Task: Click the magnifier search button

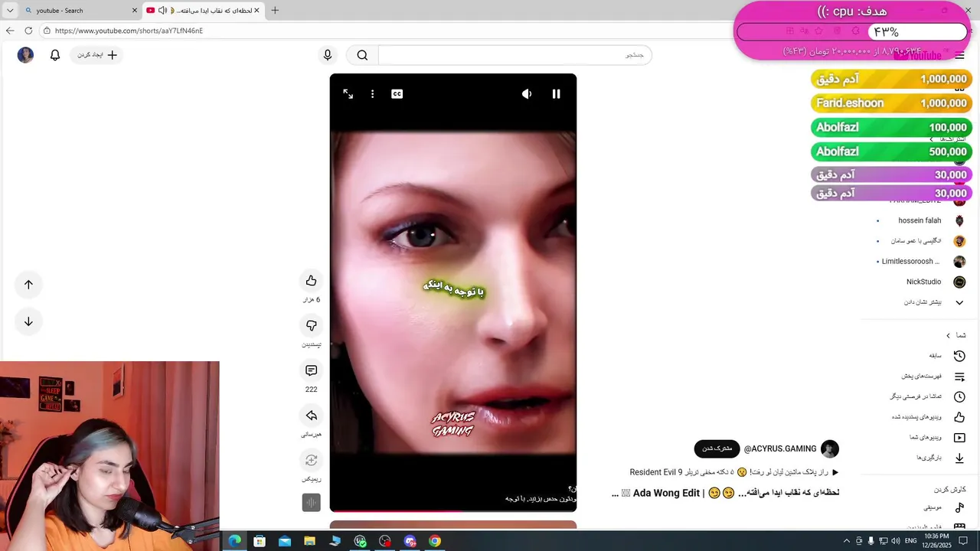Action: [362, 55]
